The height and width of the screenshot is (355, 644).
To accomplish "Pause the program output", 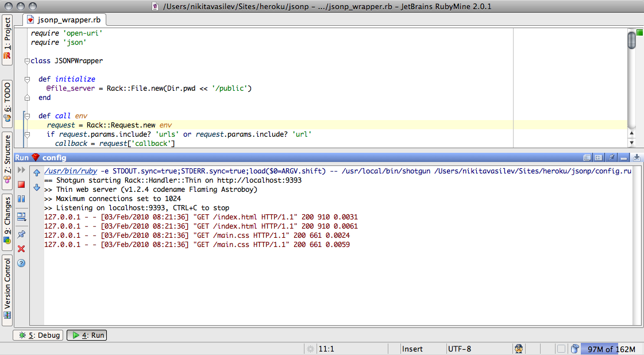I will tap(21, 199).
